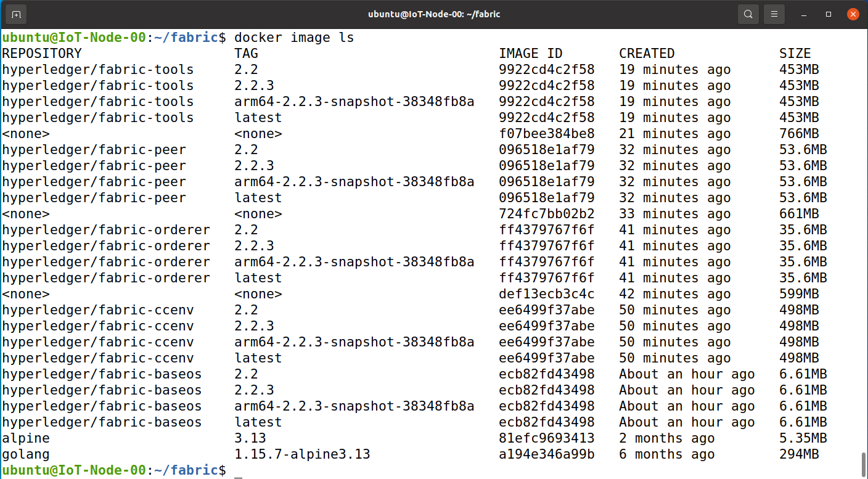
Task: Select the fabric-baseos arm64 snapshot tag
Action: click(354, 406)
